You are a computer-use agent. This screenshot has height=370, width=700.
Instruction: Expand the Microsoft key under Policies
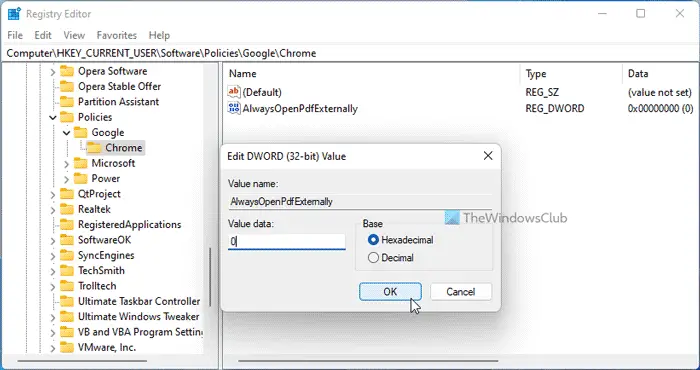[67, 164]
